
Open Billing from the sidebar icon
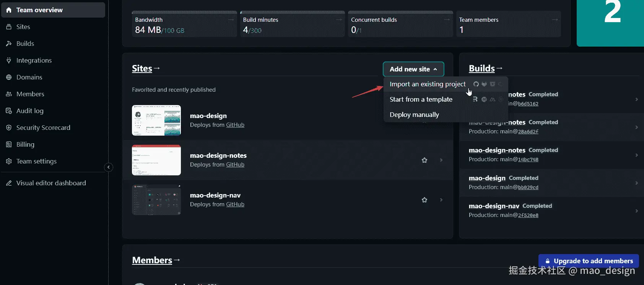pyautogui.click(x=9, y=144)
